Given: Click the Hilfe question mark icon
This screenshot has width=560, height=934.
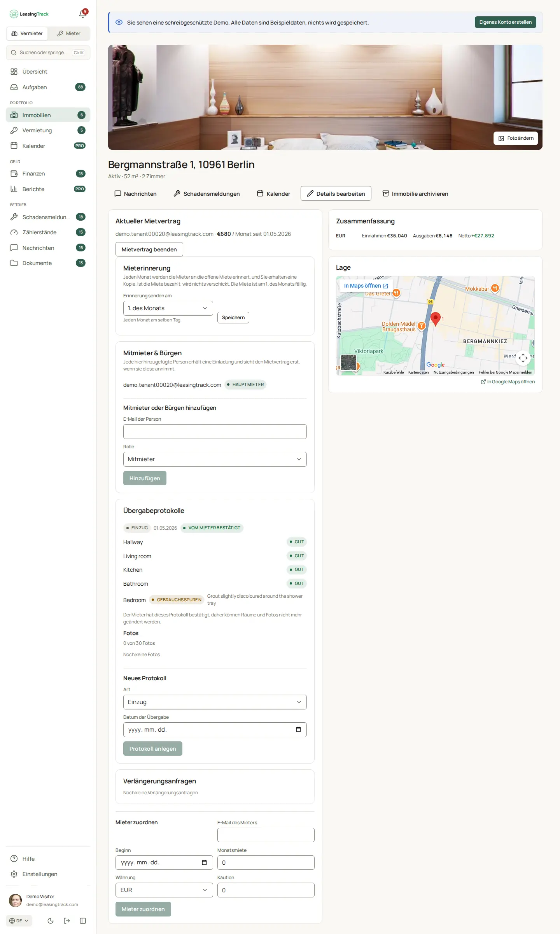Looking at the screenshot, I should pos(14,859).
